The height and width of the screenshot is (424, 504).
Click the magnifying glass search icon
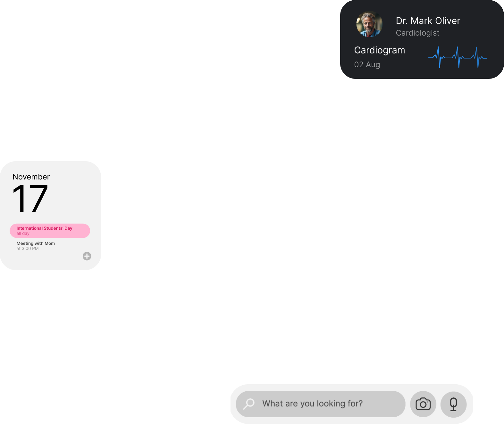point(249,404)
